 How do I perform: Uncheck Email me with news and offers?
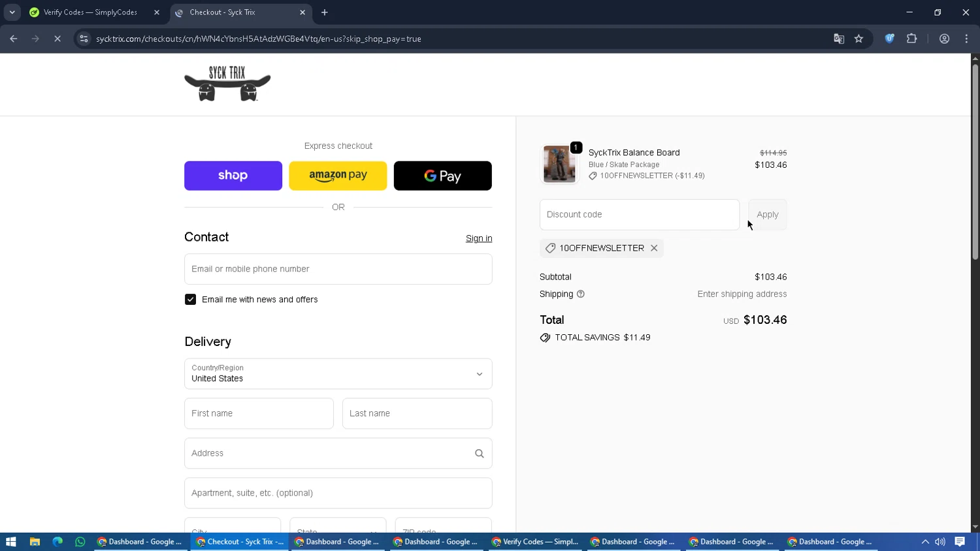(190, 300)
